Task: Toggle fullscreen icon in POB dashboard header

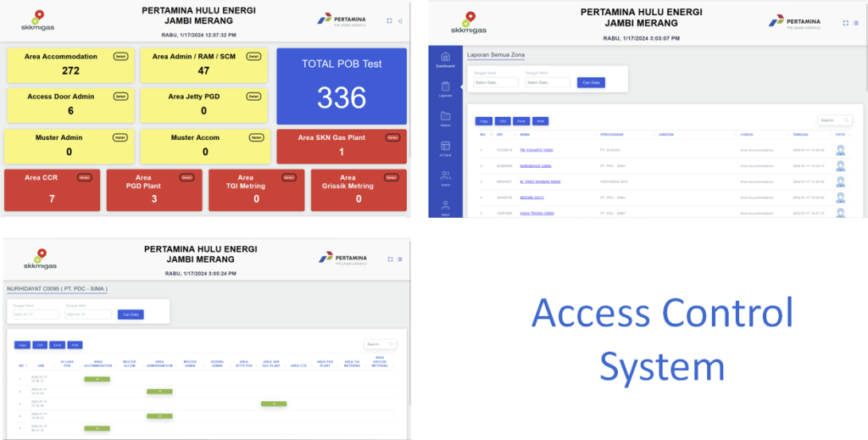Action: (x=389, y=20)
